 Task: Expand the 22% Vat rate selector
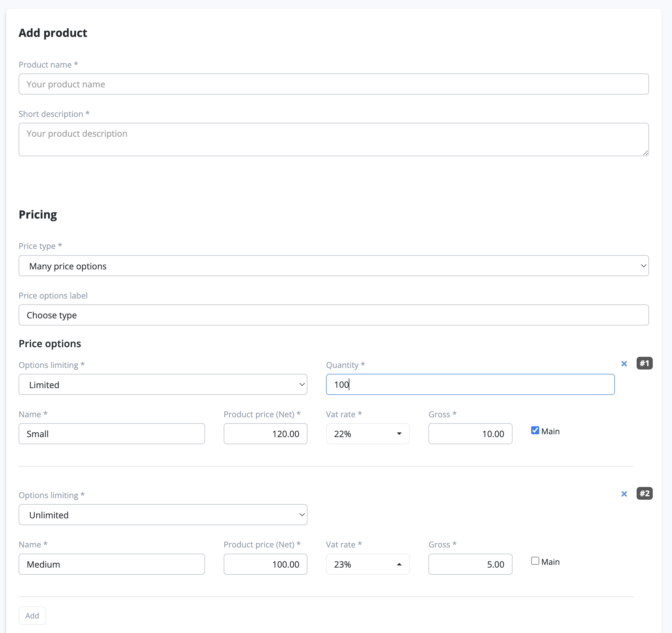367,434
